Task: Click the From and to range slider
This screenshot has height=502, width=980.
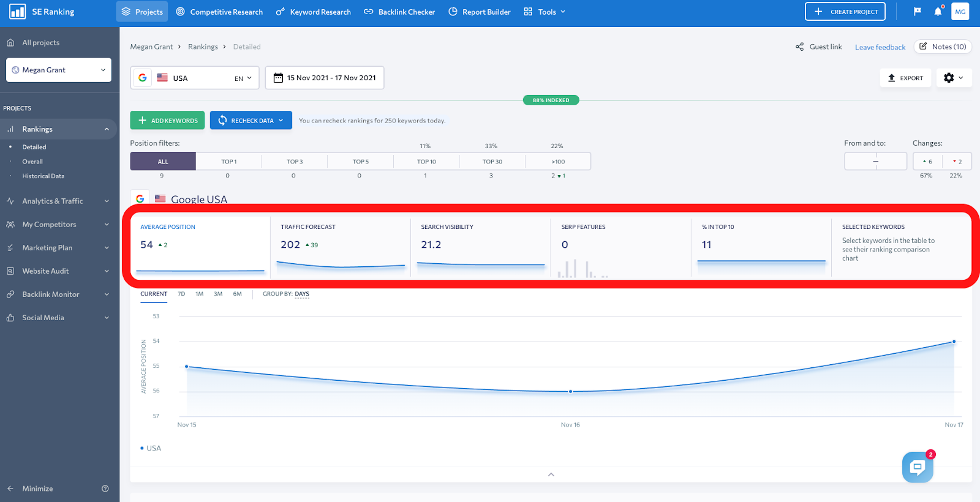Action: point(876,161)
